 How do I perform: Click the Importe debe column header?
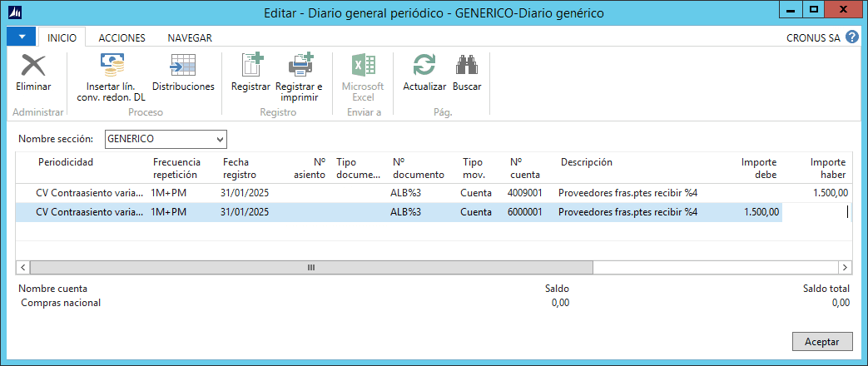pyautogui.click(x=760, y=168)
